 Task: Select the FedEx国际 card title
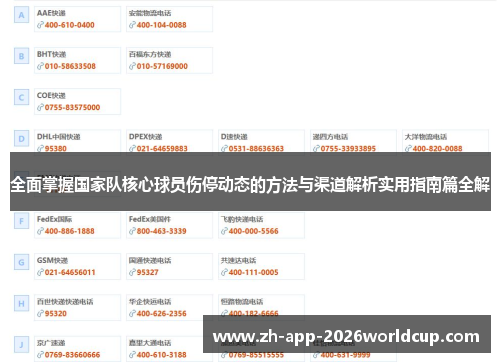coord(54,219)
